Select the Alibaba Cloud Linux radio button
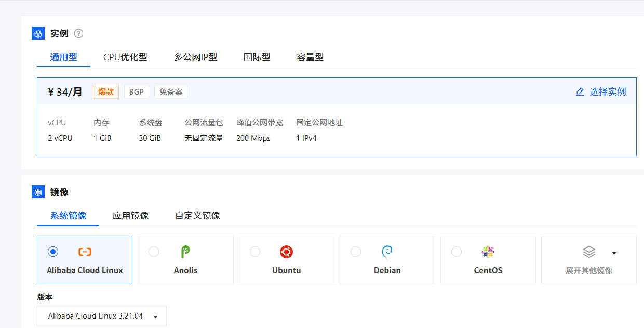This screenshot has width=644, height=328. click(x=52, y=252)
